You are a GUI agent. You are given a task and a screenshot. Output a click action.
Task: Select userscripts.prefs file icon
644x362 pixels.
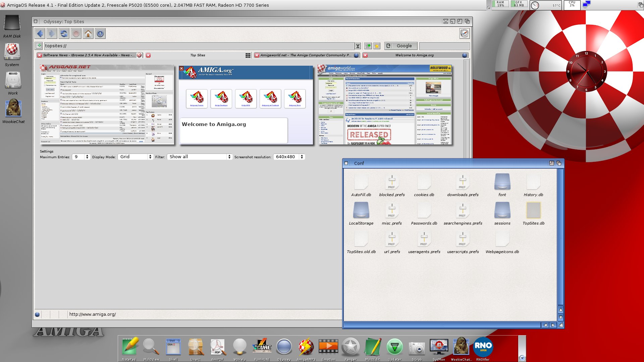pyautogui.click(x=463, y=242)
